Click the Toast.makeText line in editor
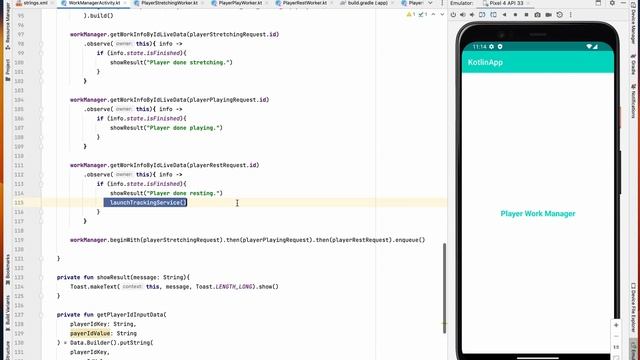 174,287
